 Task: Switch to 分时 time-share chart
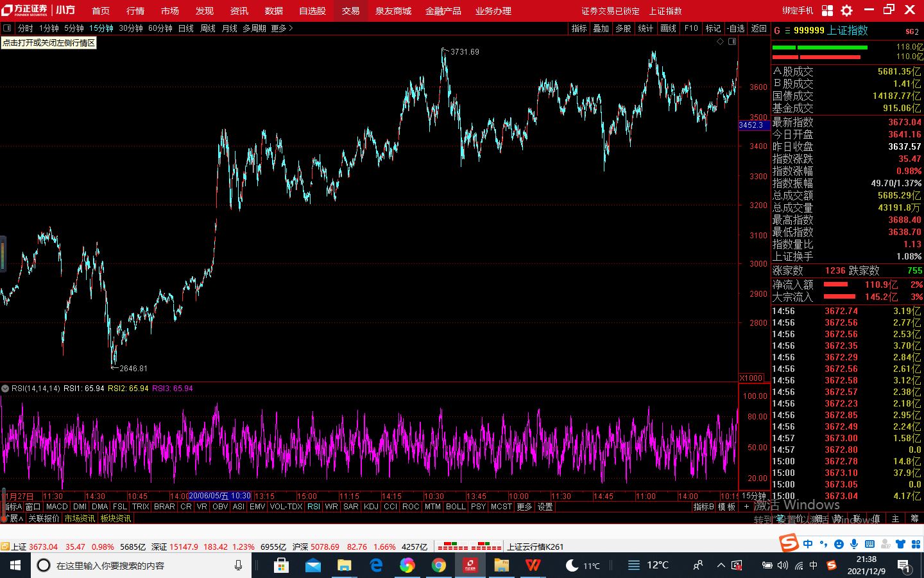(25, 28)
